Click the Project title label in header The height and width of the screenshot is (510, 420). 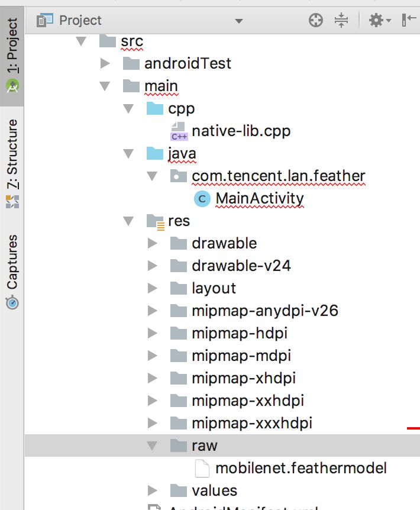point(80,20)
